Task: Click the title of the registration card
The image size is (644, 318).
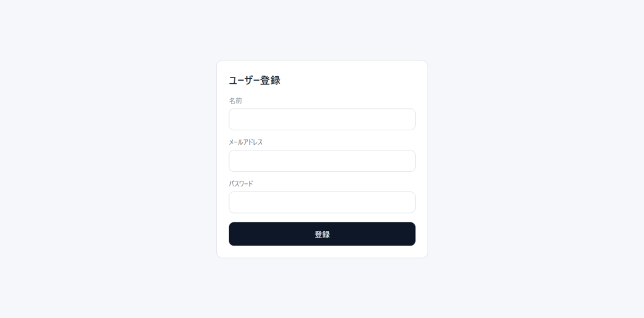Action: (x=255, y=81)
